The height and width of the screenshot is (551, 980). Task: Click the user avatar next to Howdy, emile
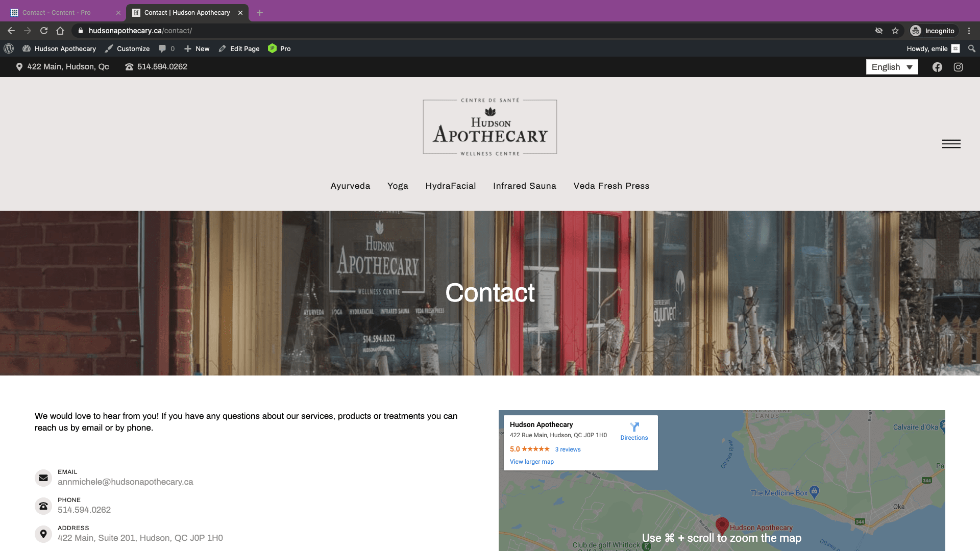click(x=955, y=48)
